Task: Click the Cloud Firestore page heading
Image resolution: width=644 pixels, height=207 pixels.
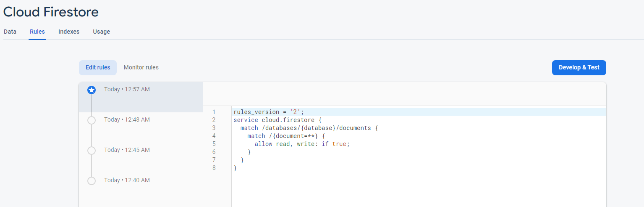Action: (x=51, y=12)
